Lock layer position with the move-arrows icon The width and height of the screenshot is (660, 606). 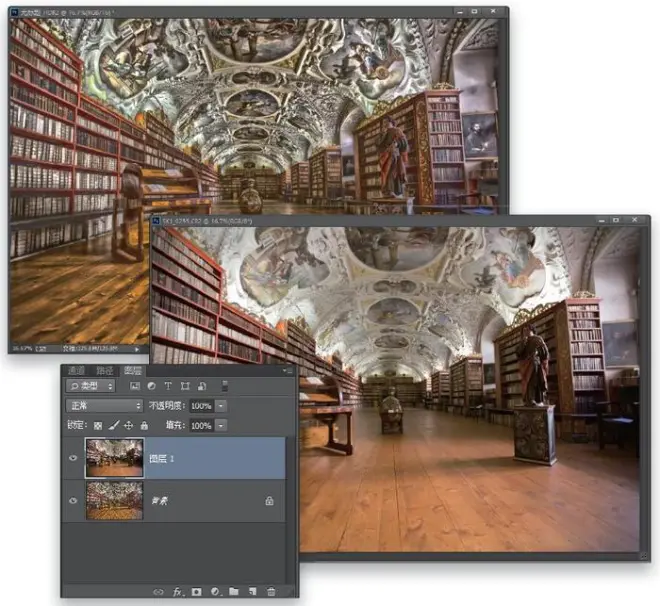[x=128, y=426]
